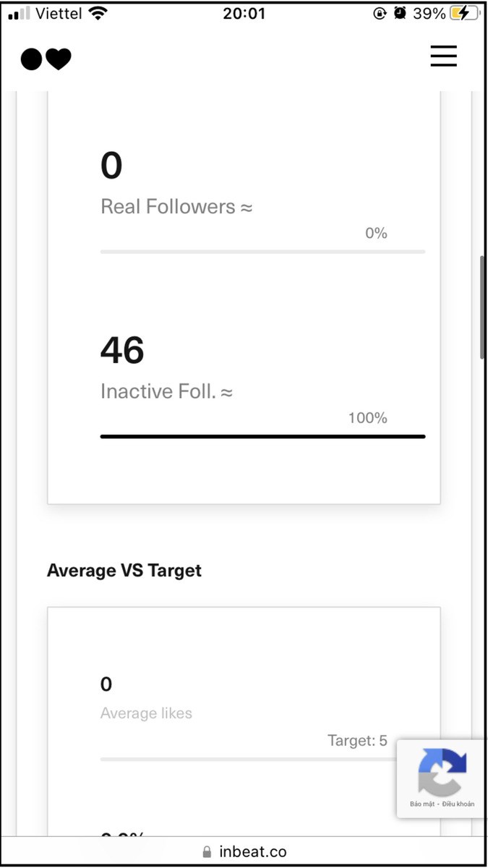This screenshot has width=488, height=868.
Task: Click the page scrollbar on right edge
Action: click(x=482, y=307)
